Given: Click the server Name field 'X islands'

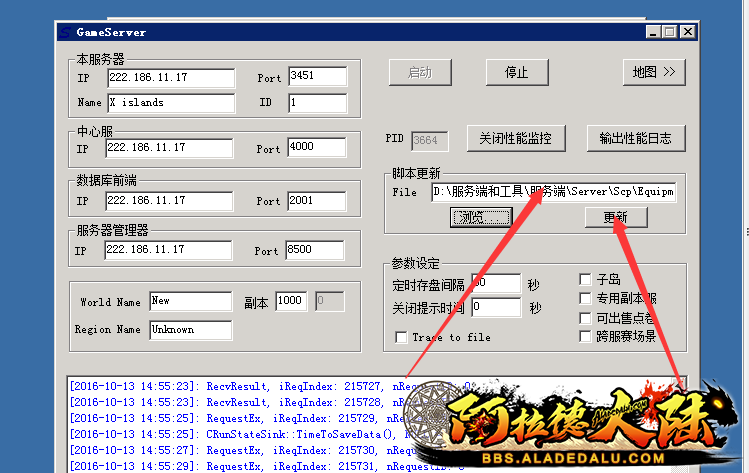Looking at the screenshot, I should coord(170,103).
